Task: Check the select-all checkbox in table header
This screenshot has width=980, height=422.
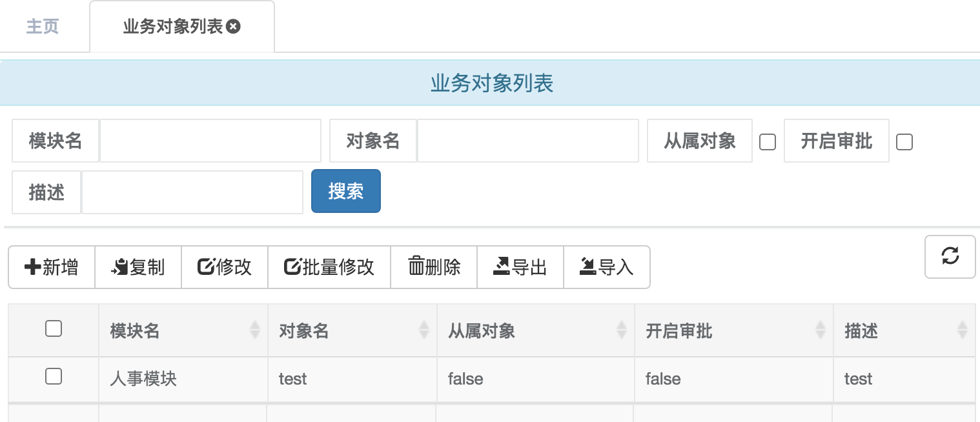Action: pos(54,328)
